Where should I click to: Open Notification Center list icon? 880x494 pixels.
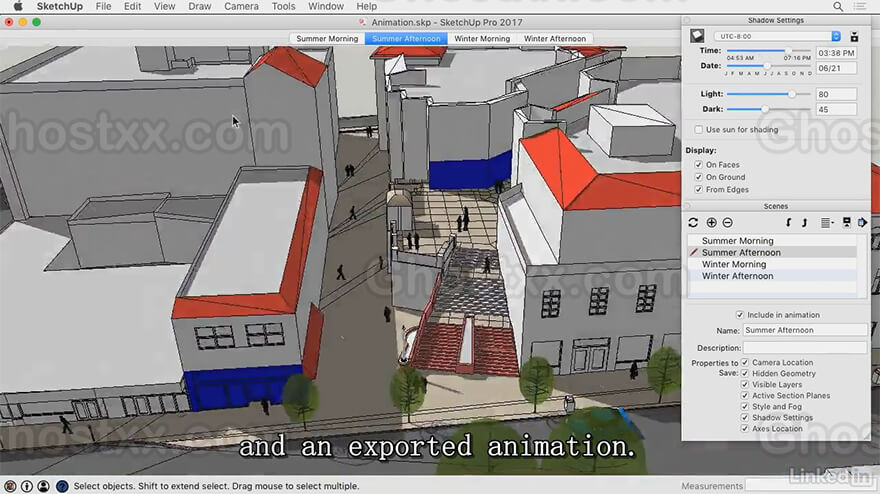point(859,6)
